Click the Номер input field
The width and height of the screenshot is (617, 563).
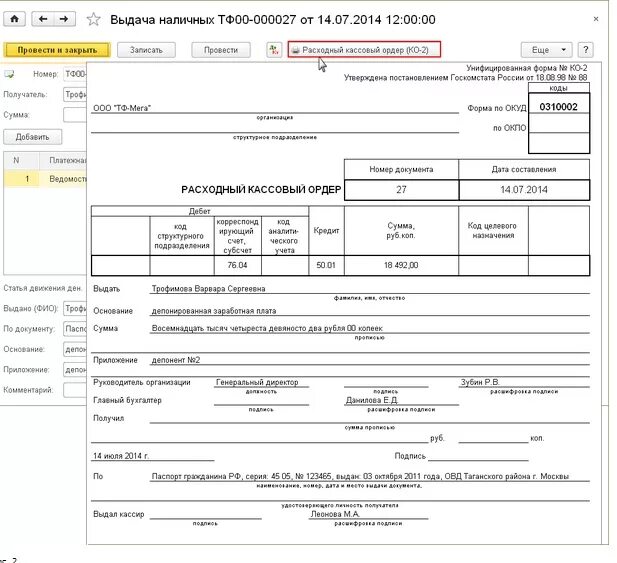click(x=75, y=74)
